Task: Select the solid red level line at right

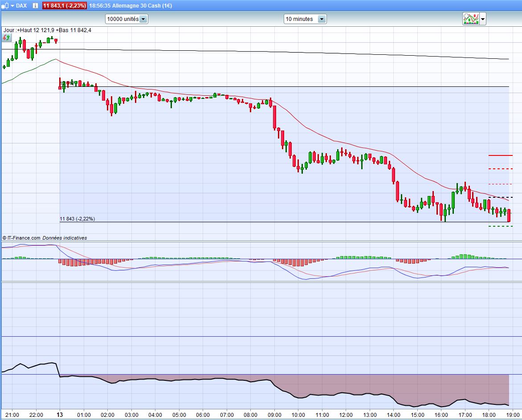Action: point(501,155)
